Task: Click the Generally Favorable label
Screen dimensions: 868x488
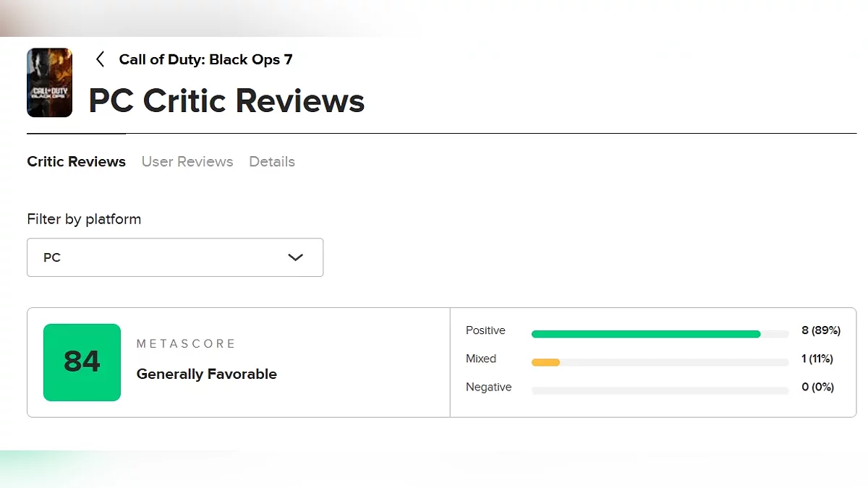Action: (207, 374)
